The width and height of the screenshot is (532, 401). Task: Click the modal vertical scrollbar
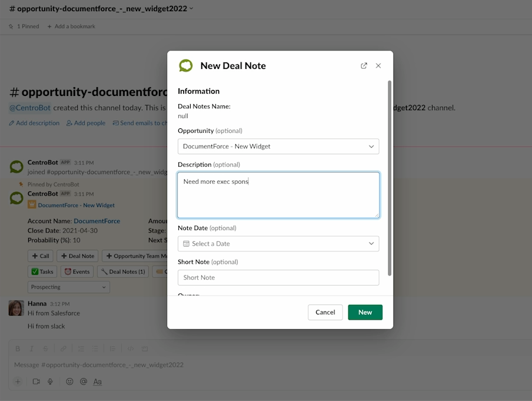click(x=390, y=178)
